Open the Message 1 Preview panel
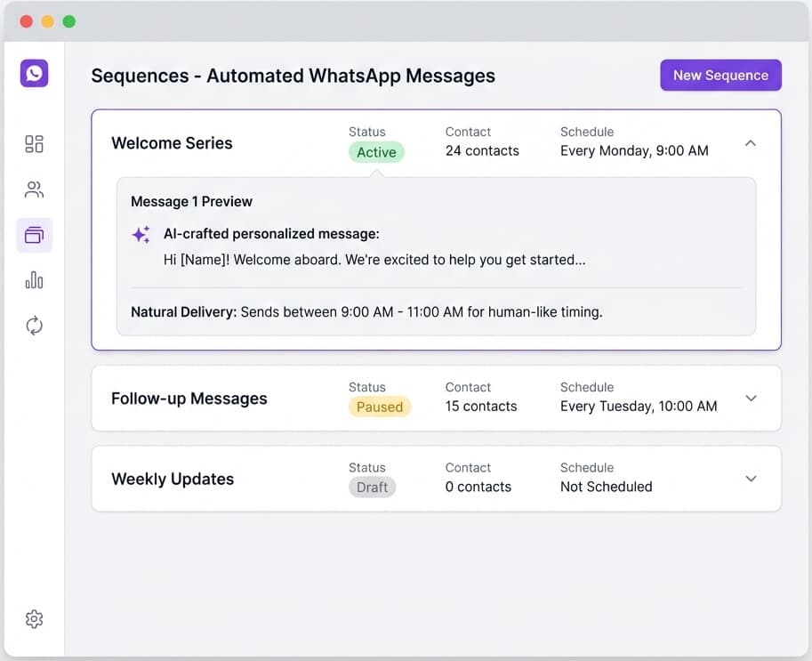Screen dimensions: 812x661 click(x=190, y=201)
